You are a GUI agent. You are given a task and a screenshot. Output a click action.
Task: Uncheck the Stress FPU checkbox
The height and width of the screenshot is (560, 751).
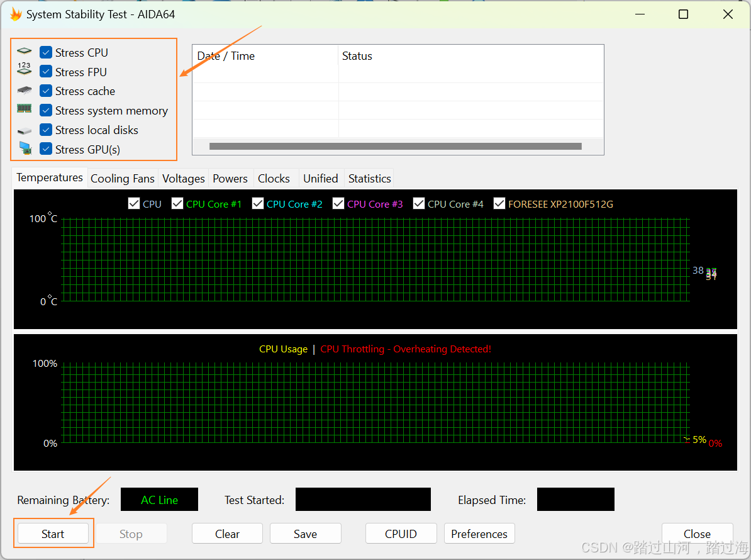tap(46, 71)
